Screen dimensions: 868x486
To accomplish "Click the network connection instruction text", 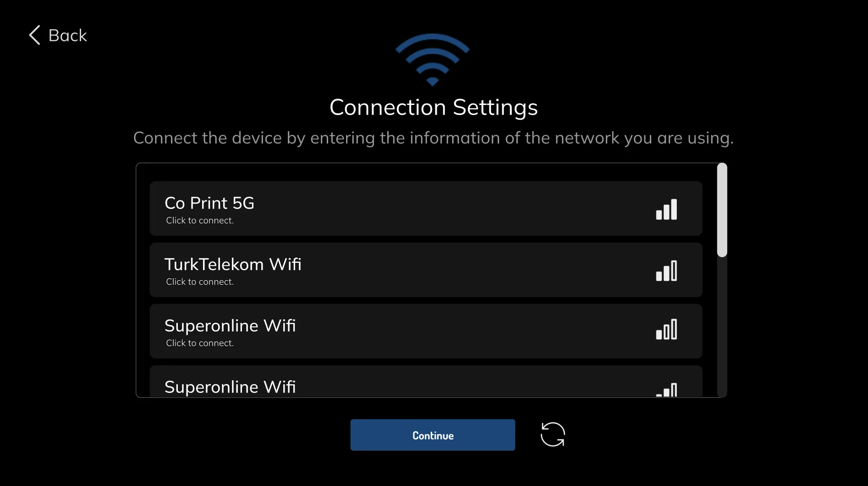I will 434,138.
